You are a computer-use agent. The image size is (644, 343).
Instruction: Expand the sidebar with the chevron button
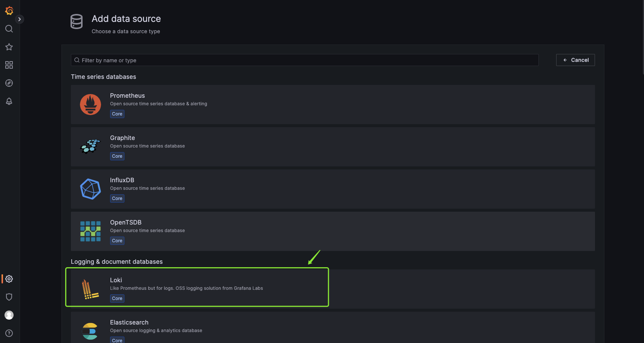tap(20, 19)
